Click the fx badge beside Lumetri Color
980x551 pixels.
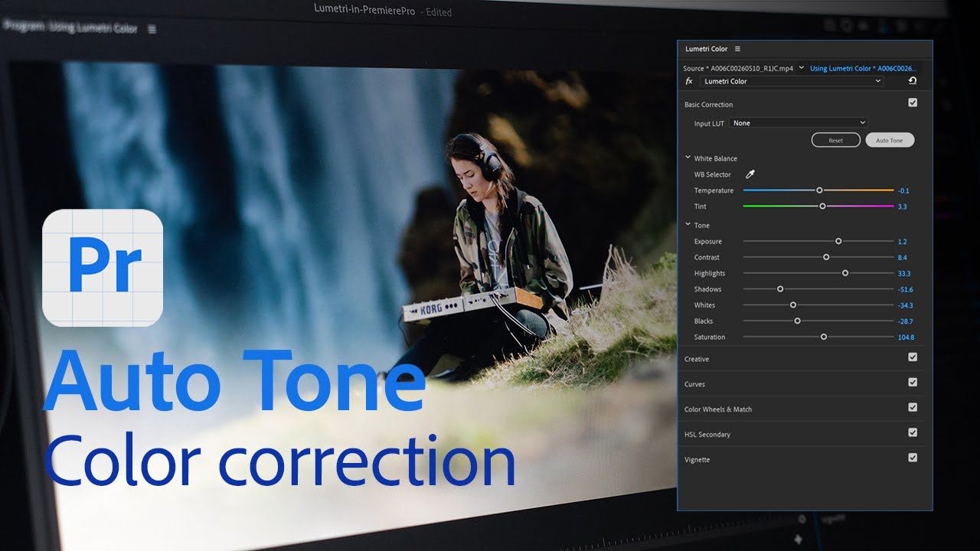click(x=689, y=81)
